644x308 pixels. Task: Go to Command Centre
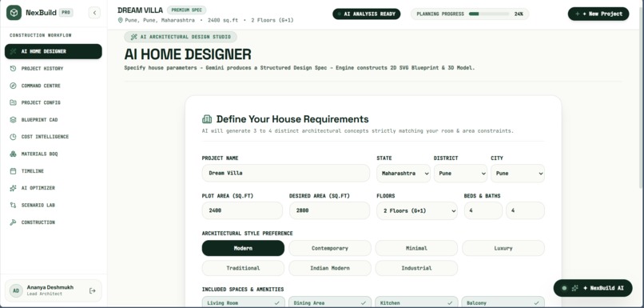[54, 86]
